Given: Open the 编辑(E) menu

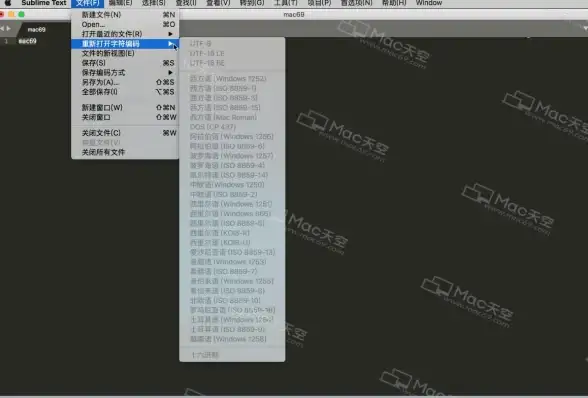Looking at the screenshot, I should (x=120, y=3).
